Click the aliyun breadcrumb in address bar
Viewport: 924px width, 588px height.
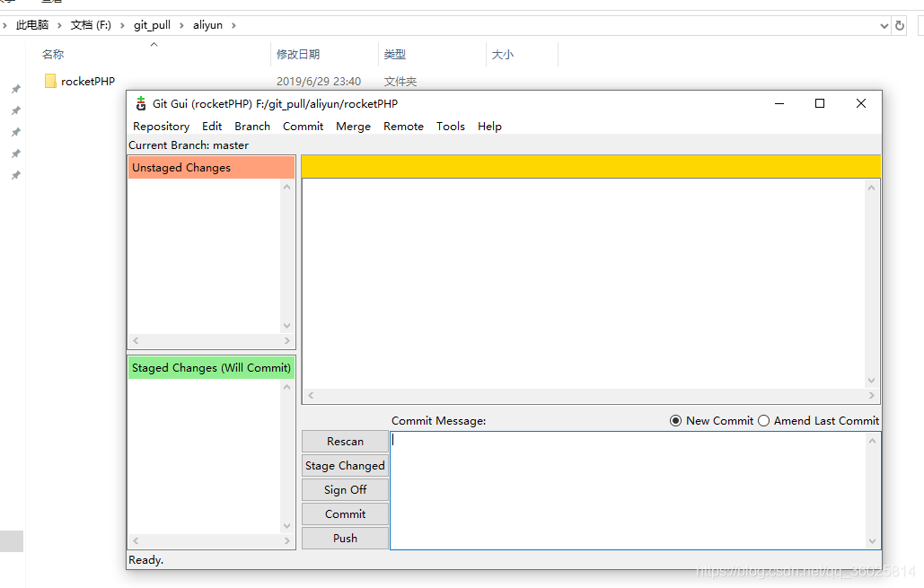(x=208, y=25)
